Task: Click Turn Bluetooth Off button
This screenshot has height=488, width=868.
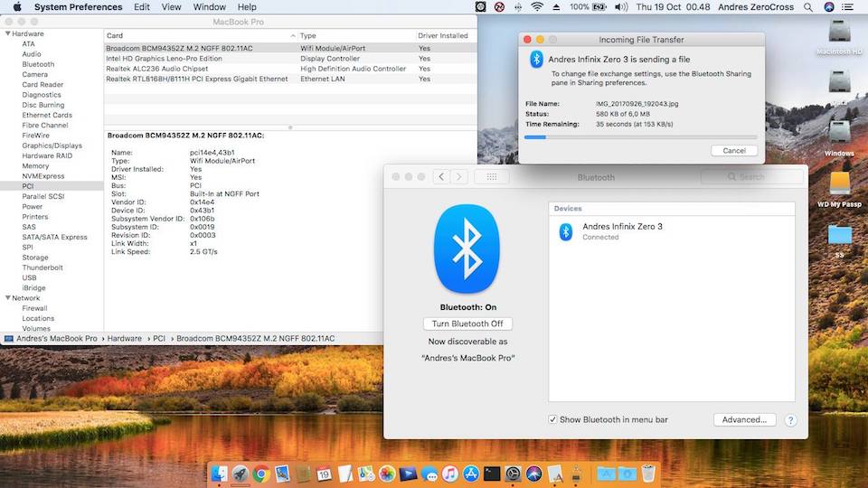Action: click(x=467, y=324)
